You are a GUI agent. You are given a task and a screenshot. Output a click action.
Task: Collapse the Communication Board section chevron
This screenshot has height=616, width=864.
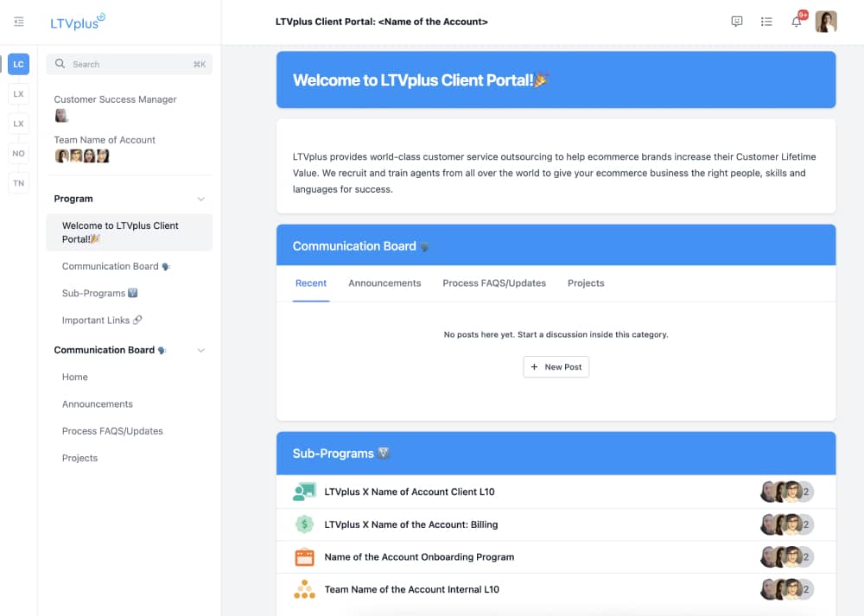point(201,351)
